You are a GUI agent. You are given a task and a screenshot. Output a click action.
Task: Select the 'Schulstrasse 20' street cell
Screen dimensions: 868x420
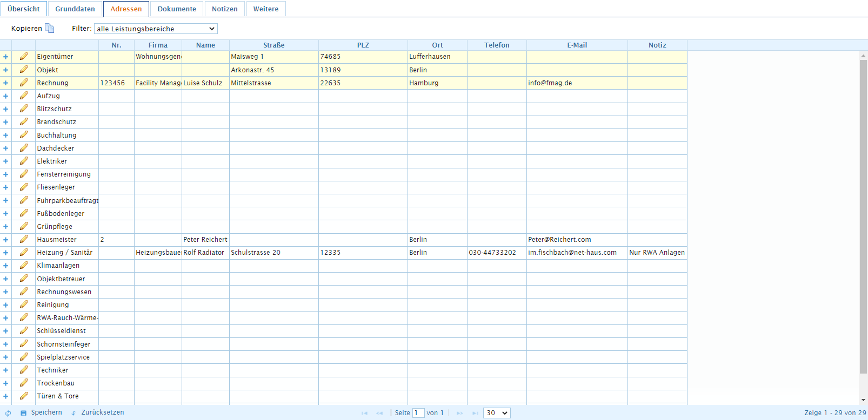(x=274, y=253)
